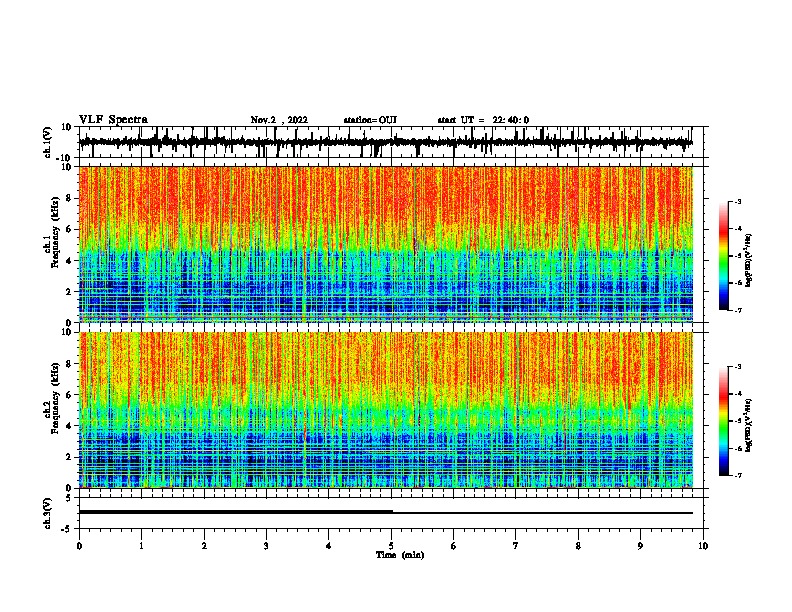This screenshot has height=612, width=792.
Task: Click the "4" kHz tick on ch.1 spectrogram
Action: coord(70,261)
